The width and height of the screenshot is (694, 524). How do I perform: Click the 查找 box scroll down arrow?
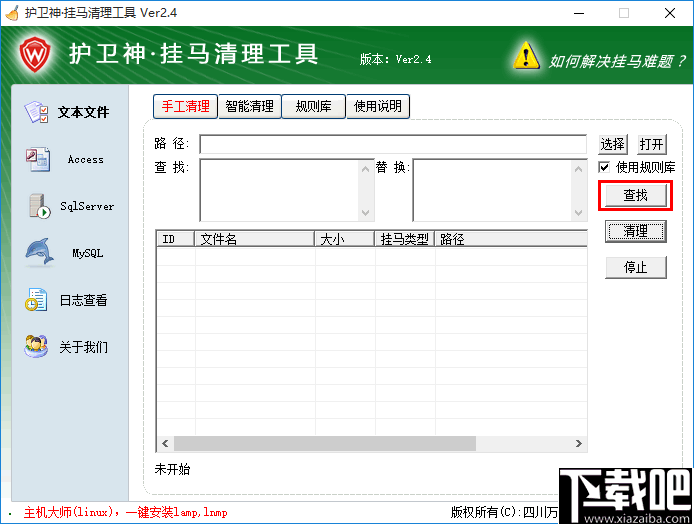tap(366, 212)
